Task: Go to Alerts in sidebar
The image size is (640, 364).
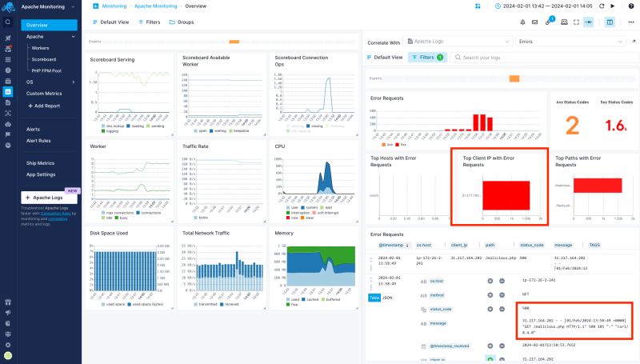Action: (x=33, y=129)
